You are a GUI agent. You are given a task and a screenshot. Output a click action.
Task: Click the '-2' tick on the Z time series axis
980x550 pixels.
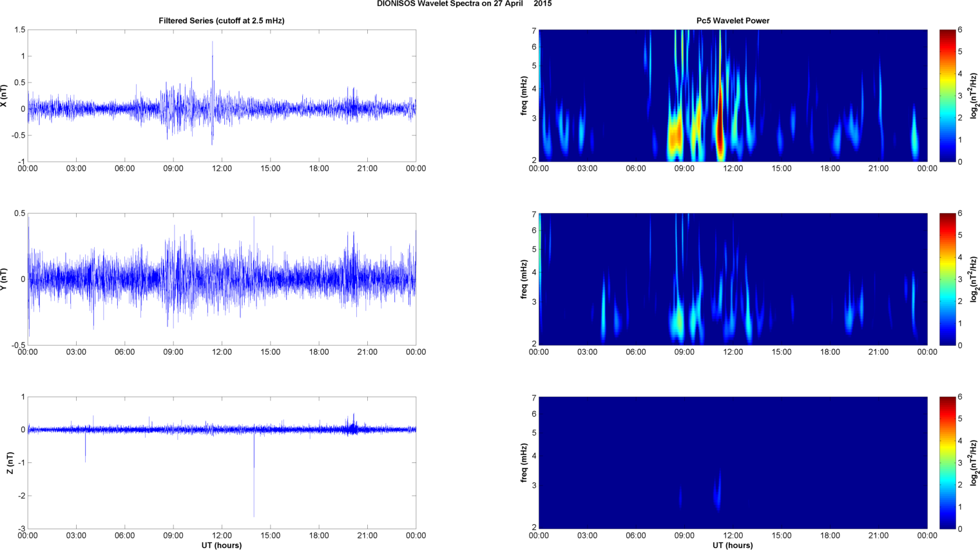(x=23, y=496)
